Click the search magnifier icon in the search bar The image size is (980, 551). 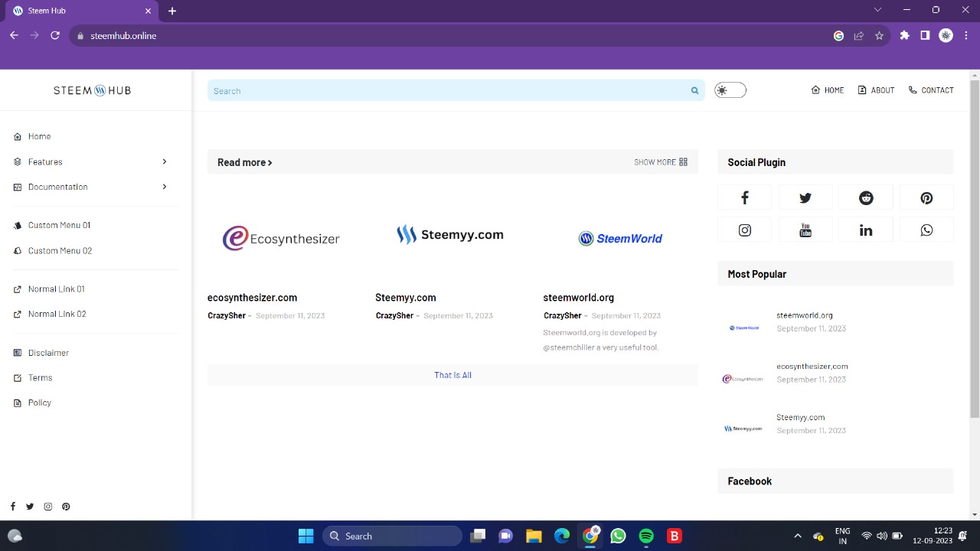pos(694,90)
